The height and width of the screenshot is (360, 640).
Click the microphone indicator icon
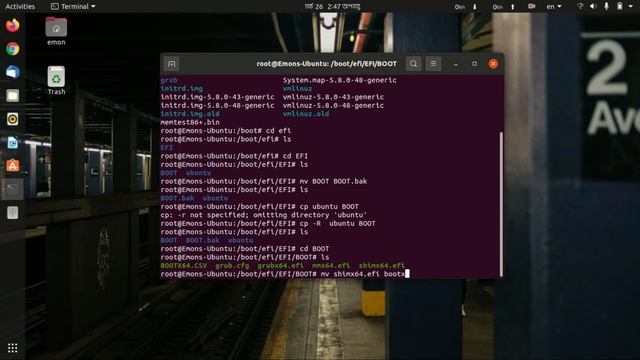[606, 7]
